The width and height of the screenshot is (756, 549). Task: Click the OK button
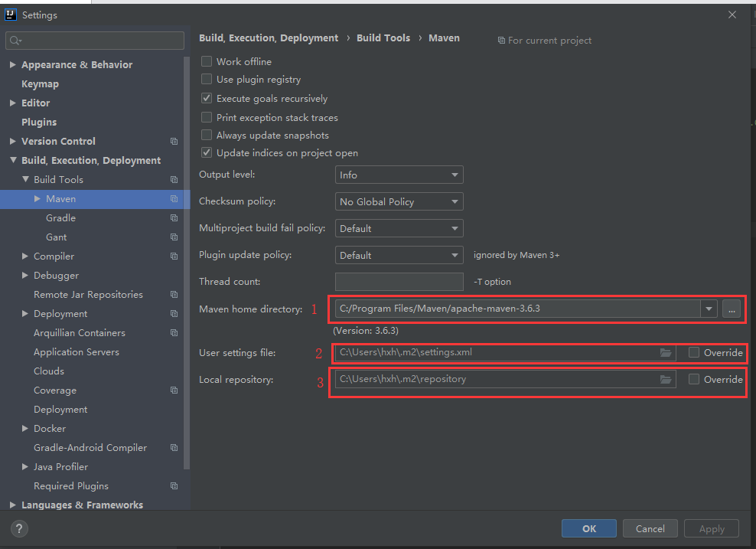click(x=589, y=528)
